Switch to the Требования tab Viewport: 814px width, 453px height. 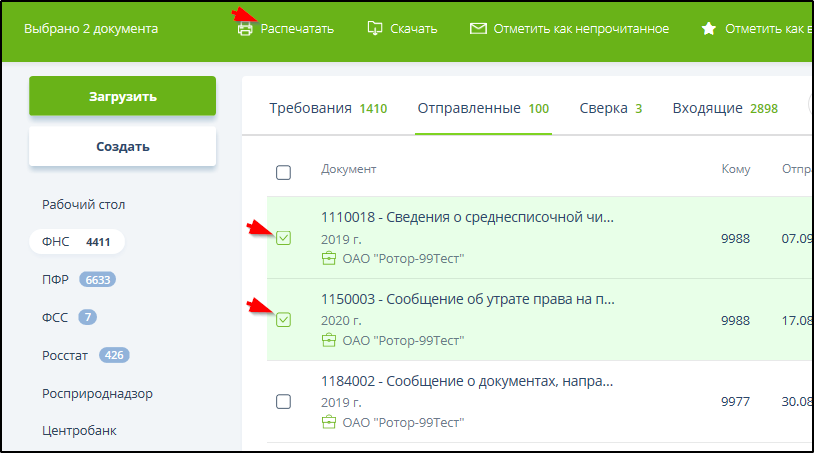[x=327, y=108]
